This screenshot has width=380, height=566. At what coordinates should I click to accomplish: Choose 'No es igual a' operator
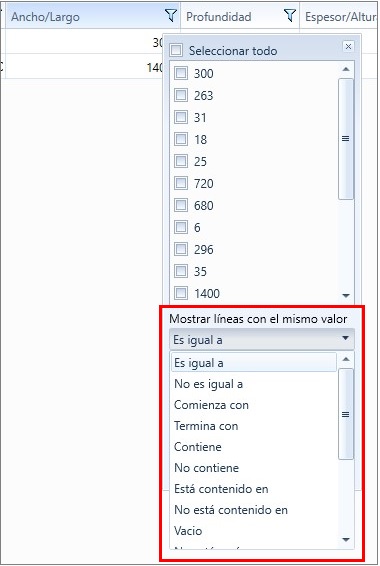tap(209, 384)
